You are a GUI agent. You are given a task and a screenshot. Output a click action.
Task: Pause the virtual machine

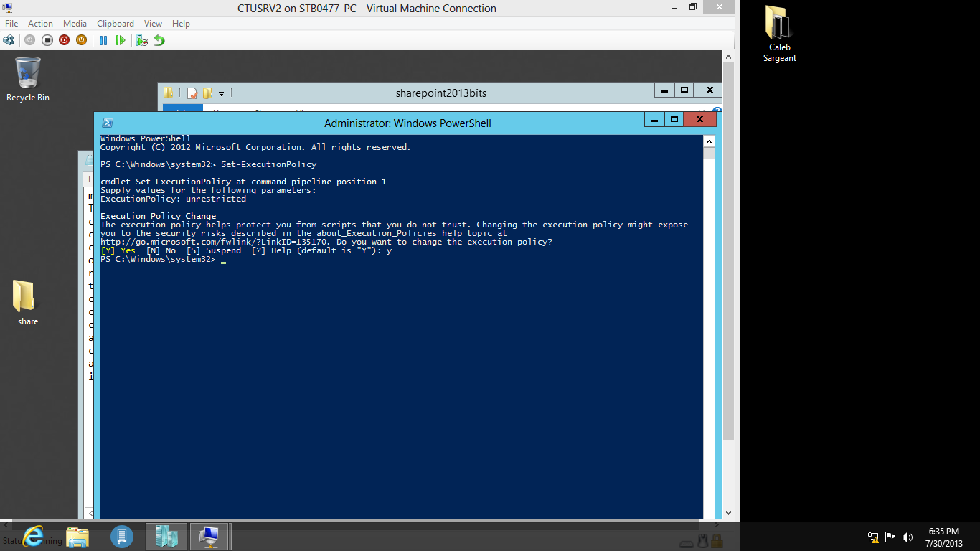103,40
